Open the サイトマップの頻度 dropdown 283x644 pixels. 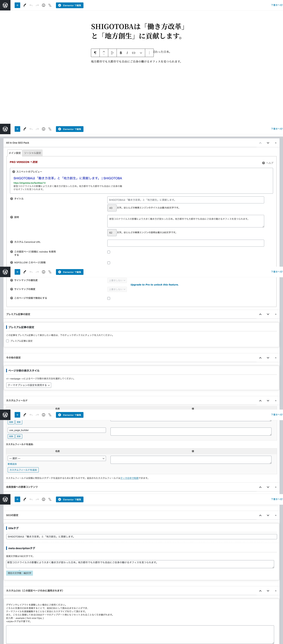tap(117, 289)
